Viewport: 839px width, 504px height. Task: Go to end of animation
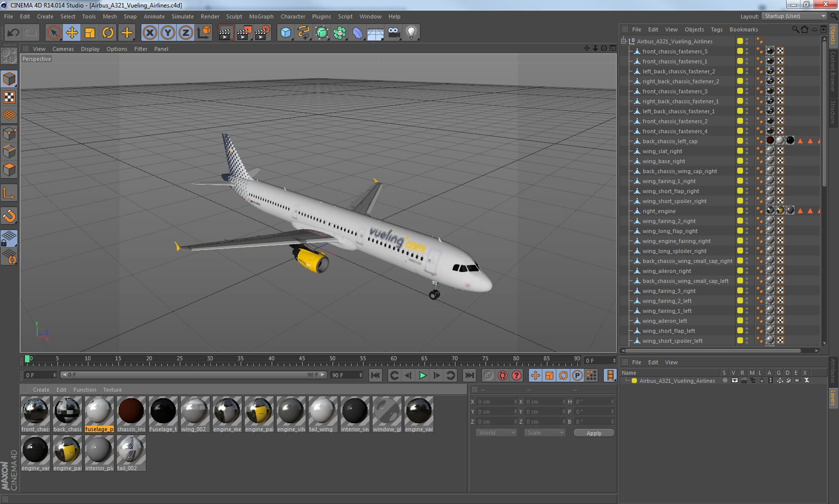469,375
